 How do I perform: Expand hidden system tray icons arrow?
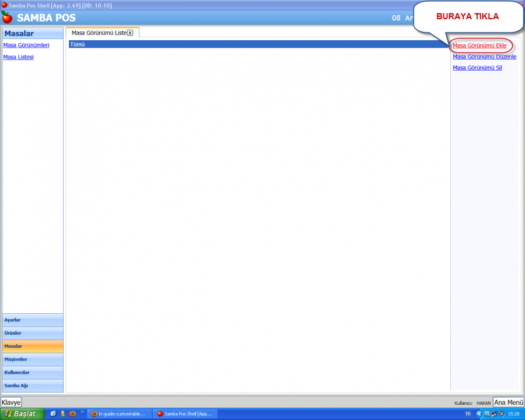[x=479, y=414]
